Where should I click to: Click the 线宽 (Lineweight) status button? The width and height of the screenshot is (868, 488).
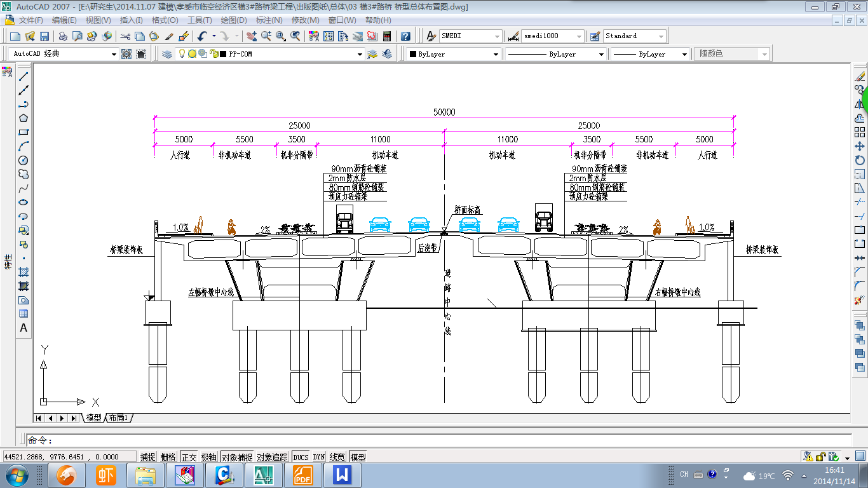point(337,457)
